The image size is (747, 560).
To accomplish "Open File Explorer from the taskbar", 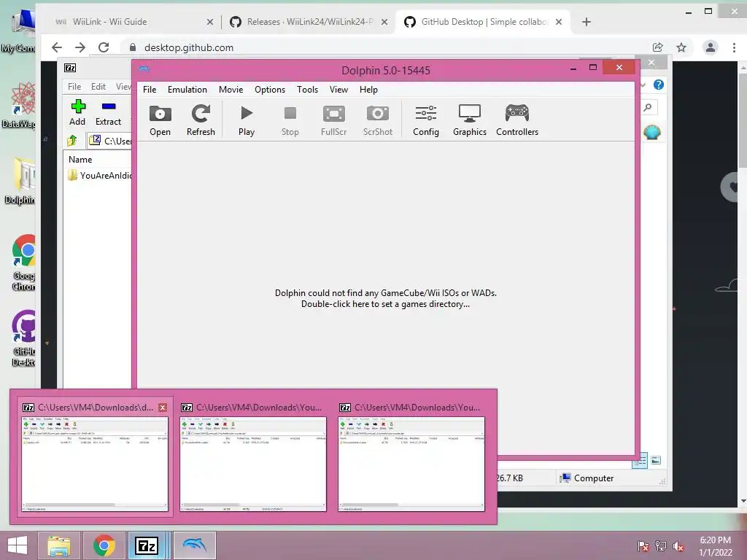I will click(58, 545).
